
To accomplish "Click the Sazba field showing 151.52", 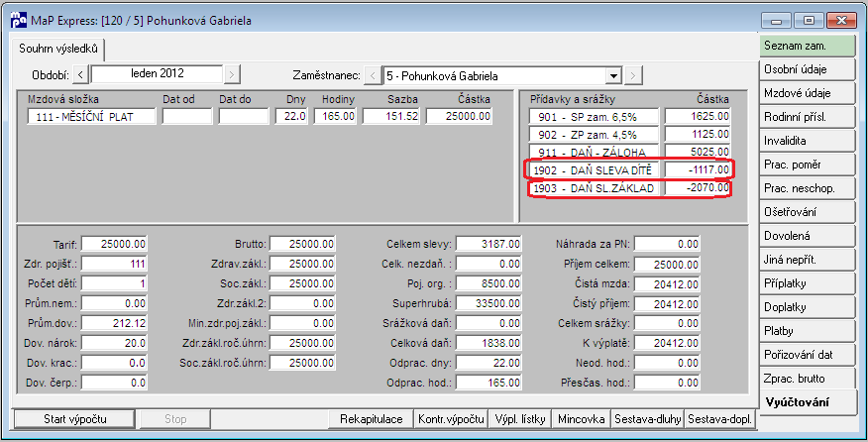I will click(391, 116).
